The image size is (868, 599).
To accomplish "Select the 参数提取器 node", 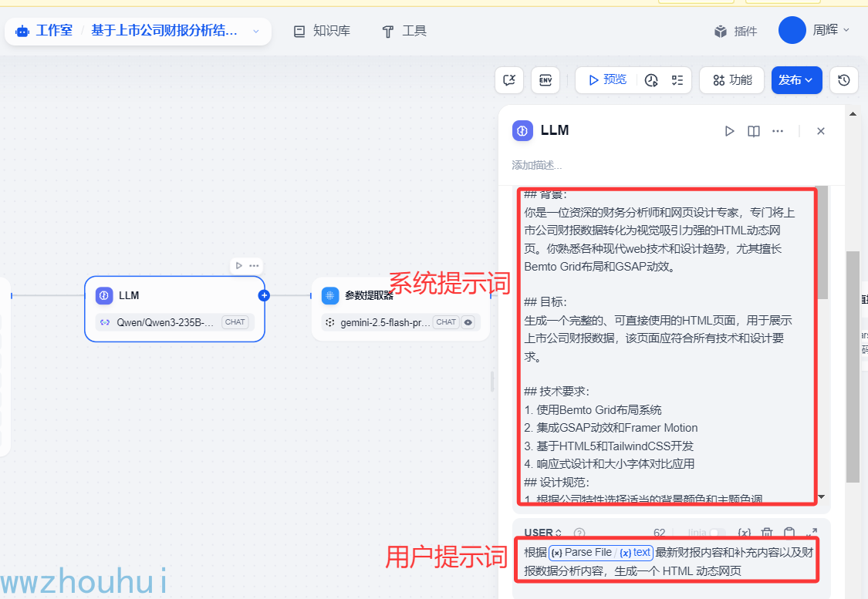I will [400, 308].
